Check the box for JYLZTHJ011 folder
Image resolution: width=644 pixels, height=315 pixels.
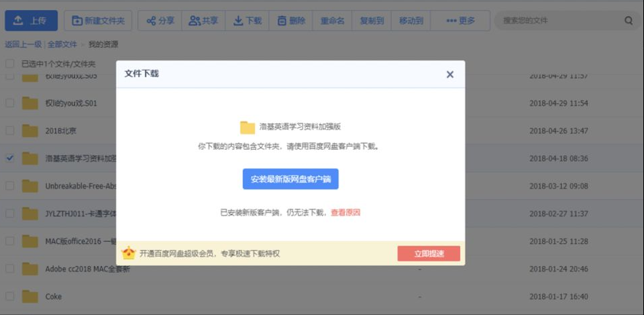click(9, 214)
